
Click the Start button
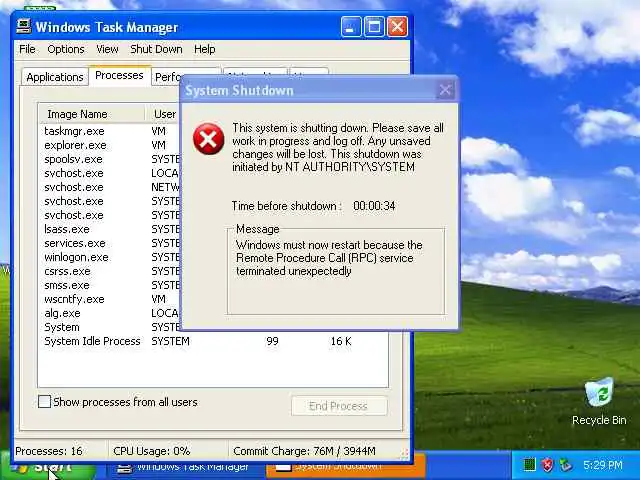[x=49, y=466]
